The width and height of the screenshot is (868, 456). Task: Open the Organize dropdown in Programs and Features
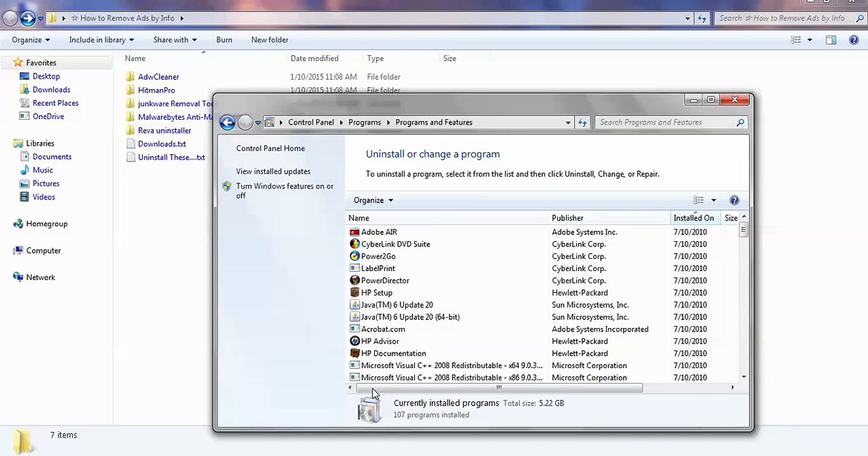tap(374, 200)
